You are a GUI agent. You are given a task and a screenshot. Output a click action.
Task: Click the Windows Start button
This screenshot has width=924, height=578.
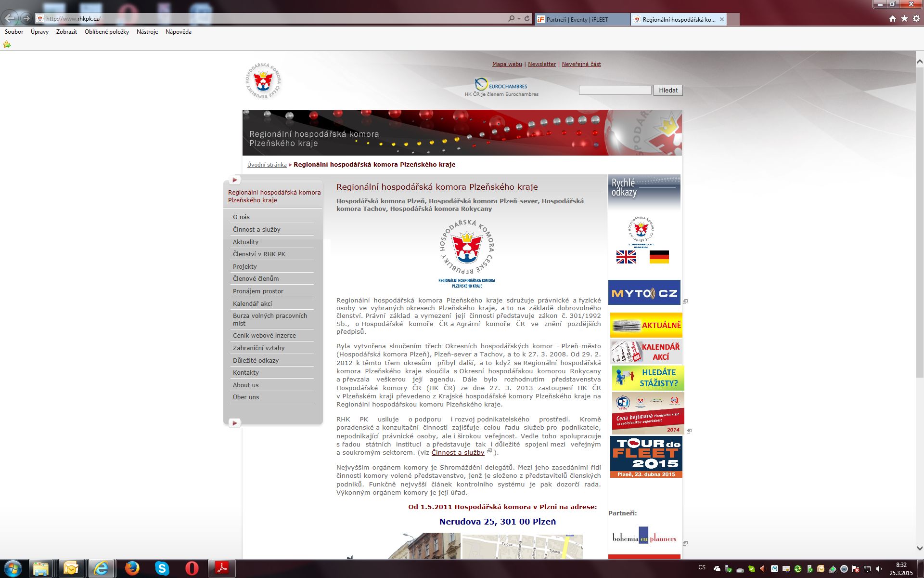coord(12,568)
